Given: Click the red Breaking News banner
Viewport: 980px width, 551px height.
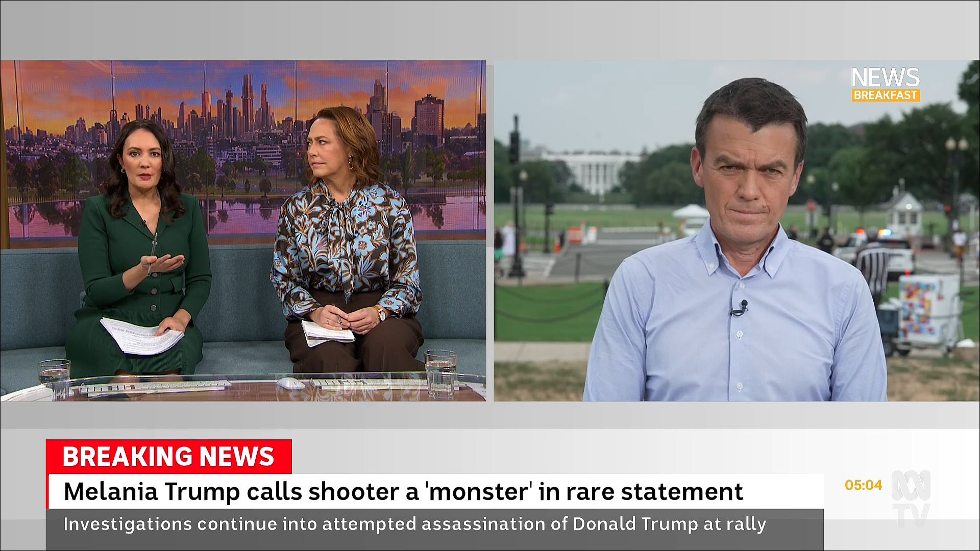Looking at the screenshot, I should (x=169, y=456).
